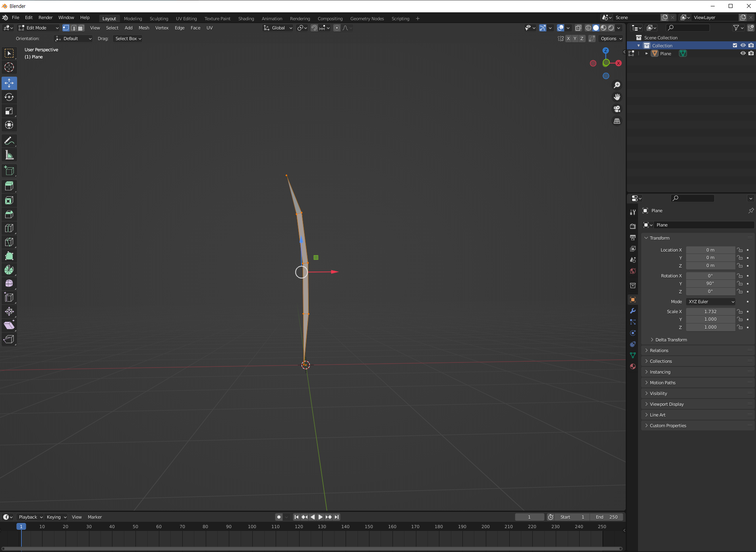Toggle camera view icon
The width and height of the screenshot is (756, 552).
(x=617, y=109)
